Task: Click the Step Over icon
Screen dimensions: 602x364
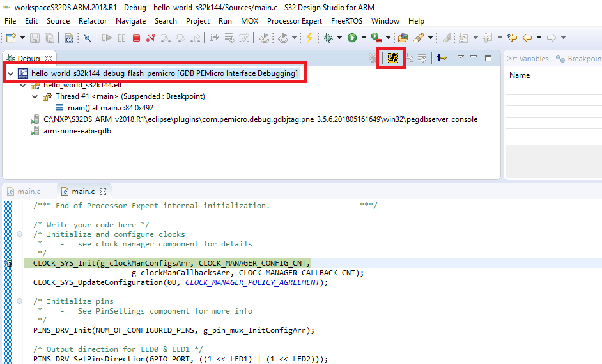Action: [180, 38]
